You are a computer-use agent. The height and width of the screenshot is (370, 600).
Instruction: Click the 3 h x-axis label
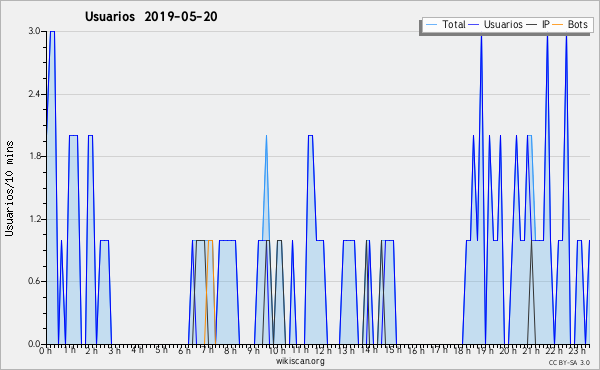click(x=115, y=350)
